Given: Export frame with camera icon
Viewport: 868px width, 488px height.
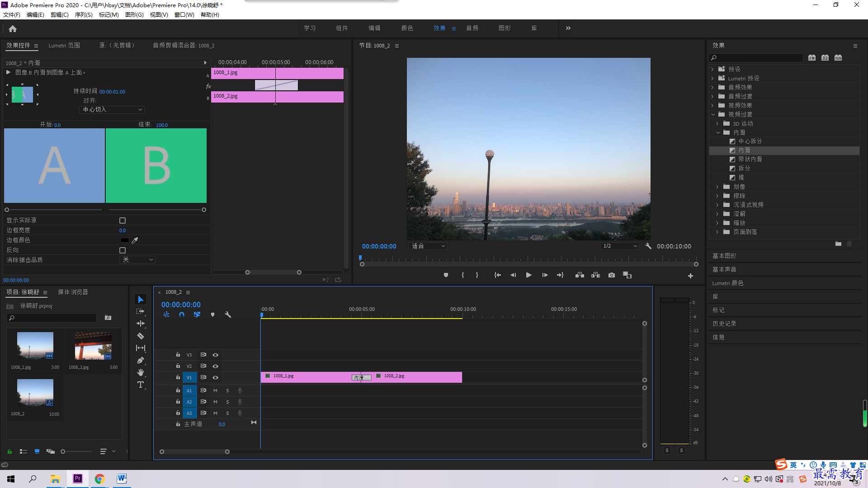Looking at the screenshot, I should [x=611, y=275].
